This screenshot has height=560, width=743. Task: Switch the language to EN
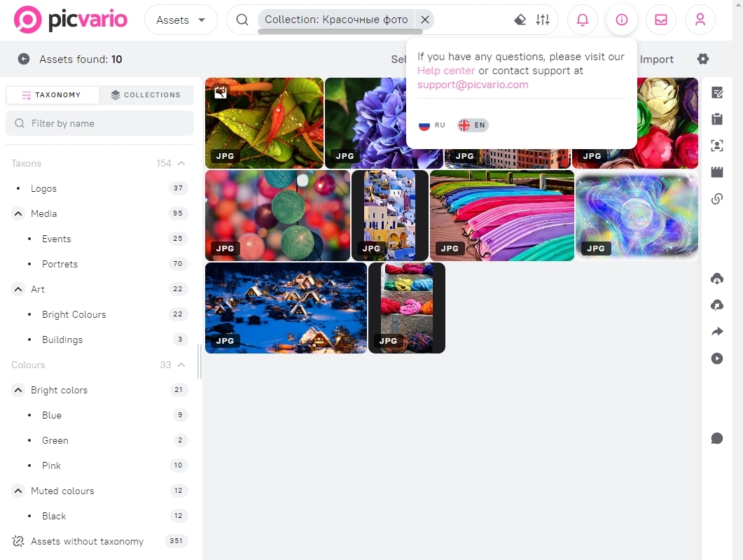click(473, 125)
